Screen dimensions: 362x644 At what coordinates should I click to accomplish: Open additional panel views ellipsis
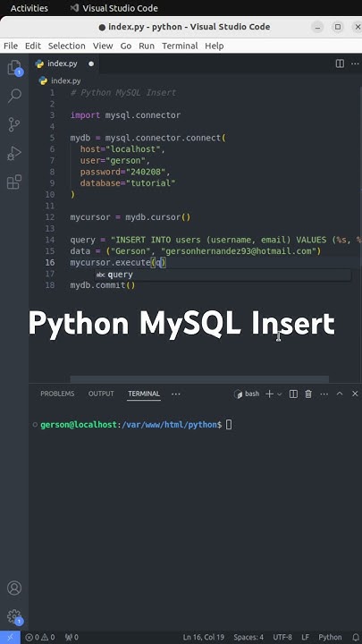[x=176, y=394]
